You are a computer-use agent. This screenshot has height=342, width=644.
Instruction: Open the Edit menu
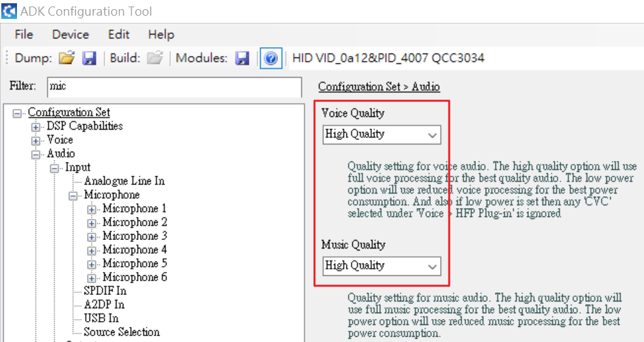pyautogui.click(x=118, y=35)
